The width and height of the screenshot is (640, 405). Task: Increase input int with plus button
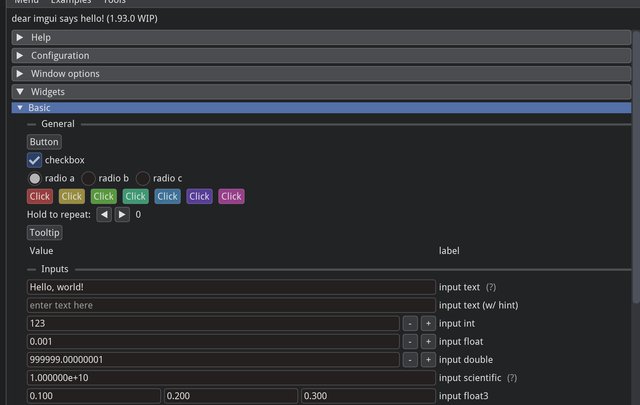point(428,323)
